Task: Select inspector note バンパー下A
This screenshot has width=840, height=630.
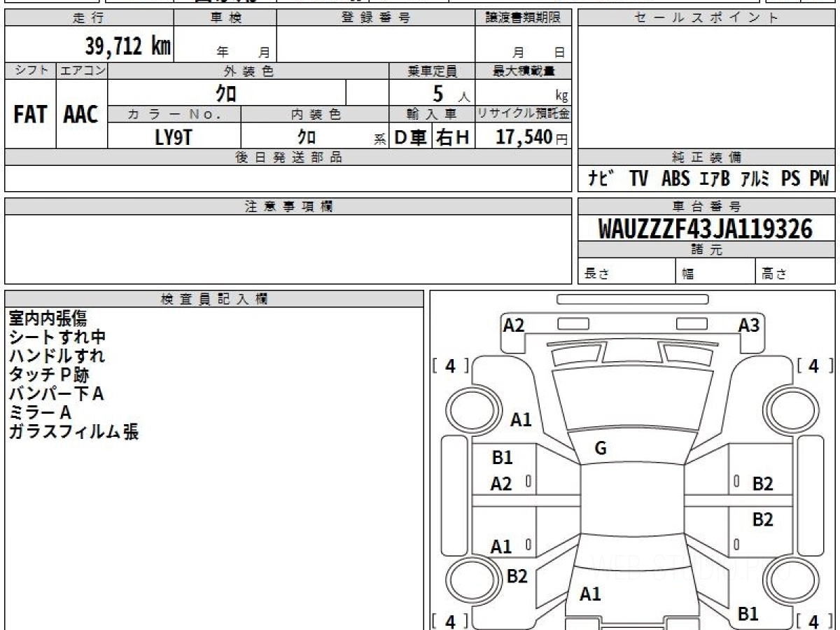Action: (56, 393)
